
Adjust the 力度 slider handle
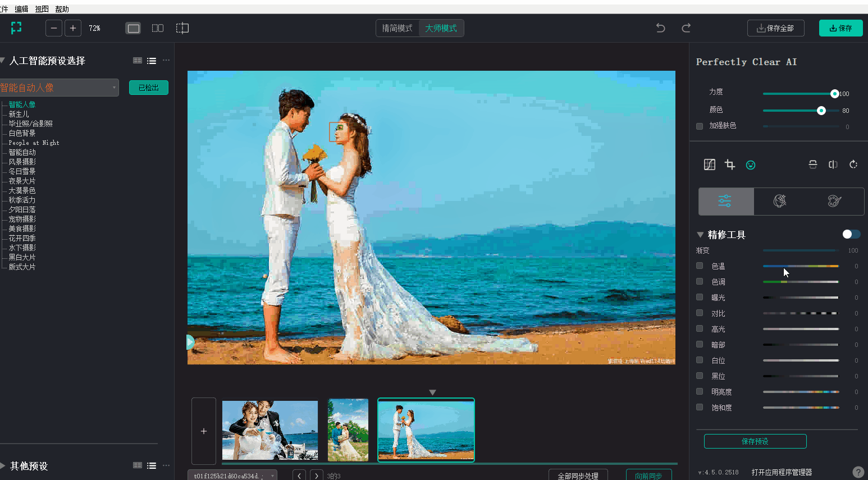[x=835, y=94]
